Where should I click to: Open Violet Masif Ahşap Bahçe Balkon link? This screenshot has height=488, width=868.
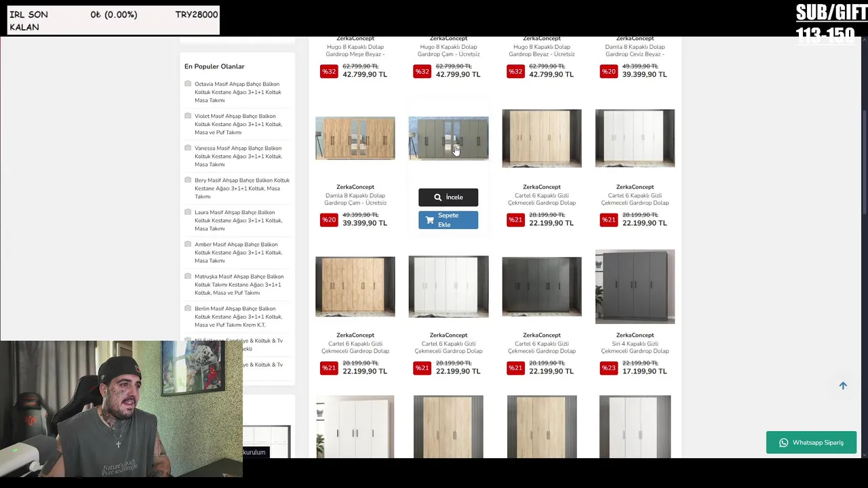point(238,124)
